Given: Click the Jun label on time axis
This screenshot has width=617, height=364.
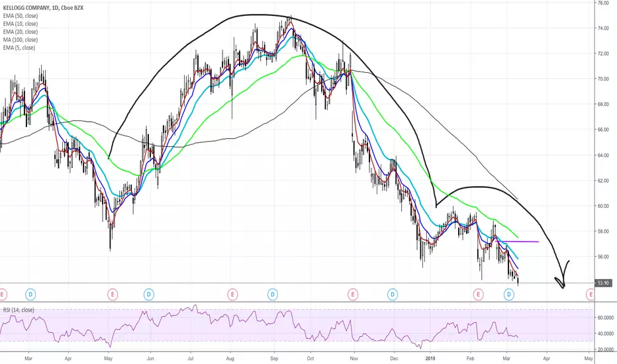Looking at the screenshot, I should click(150, 359).
